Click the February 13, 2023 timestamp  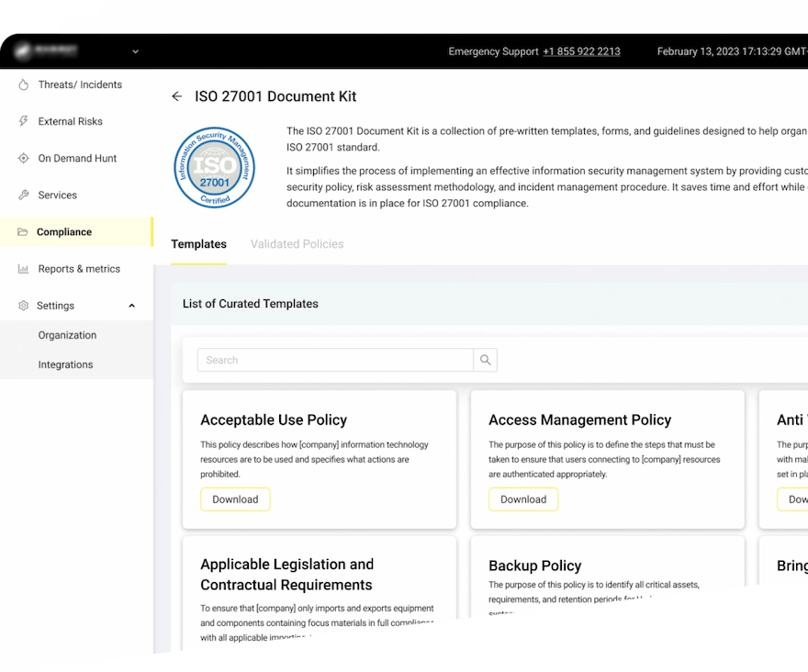733,51
